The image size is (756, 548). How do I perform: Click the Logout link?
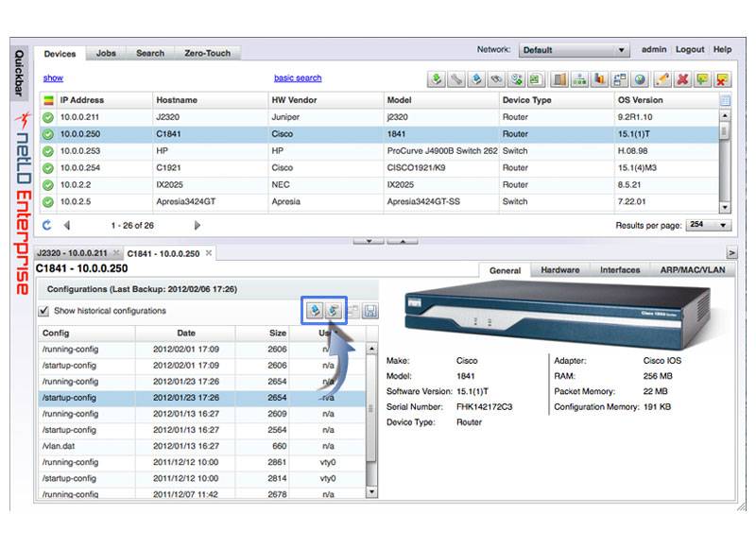pyautogui.click(x=690, y=50)
